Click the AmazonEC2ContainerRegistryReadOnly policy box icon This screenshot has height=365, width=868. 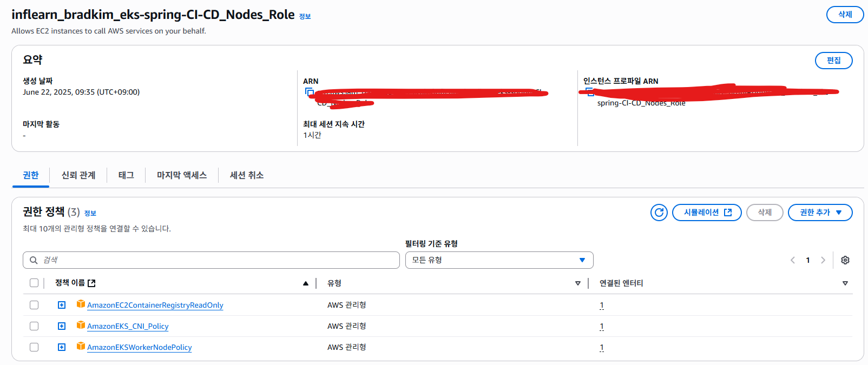coord(81,304)
